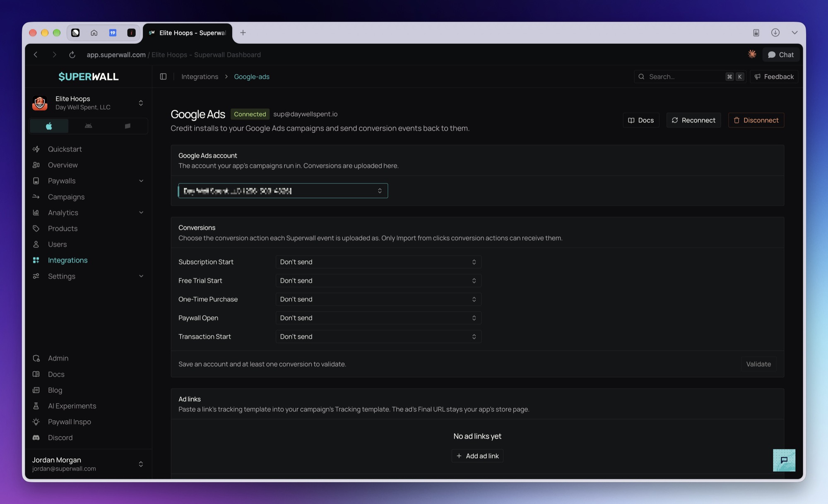This screenshot has width=828, height=504.
Task: Click the Reconnect button
Action: pos(693,120)
